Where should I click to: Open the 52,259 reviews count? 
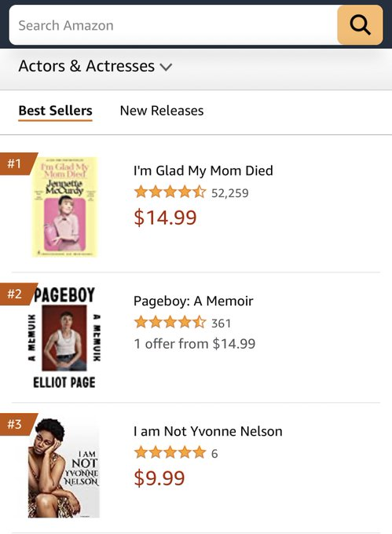click(230, 193)
